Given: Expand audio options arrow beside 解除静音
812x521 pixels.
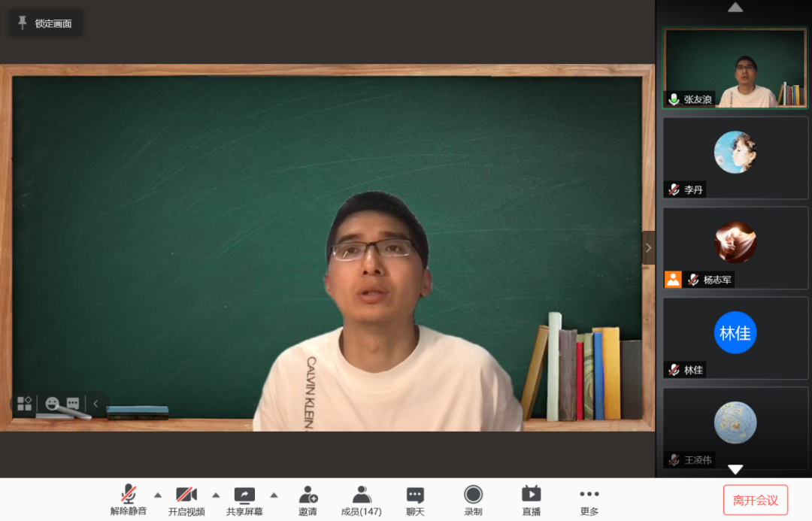Looking at the screenshot, I should tap(158, 495).
